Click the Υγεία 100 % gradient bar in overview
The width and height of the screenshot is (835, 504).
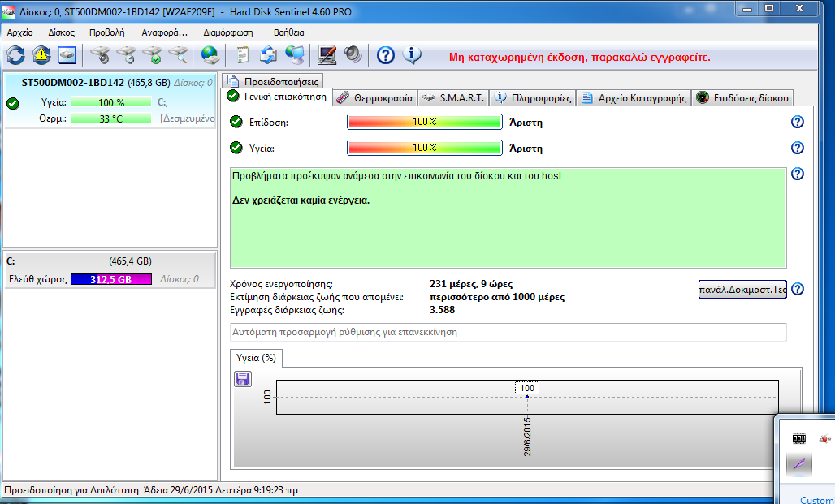point(425,148)
